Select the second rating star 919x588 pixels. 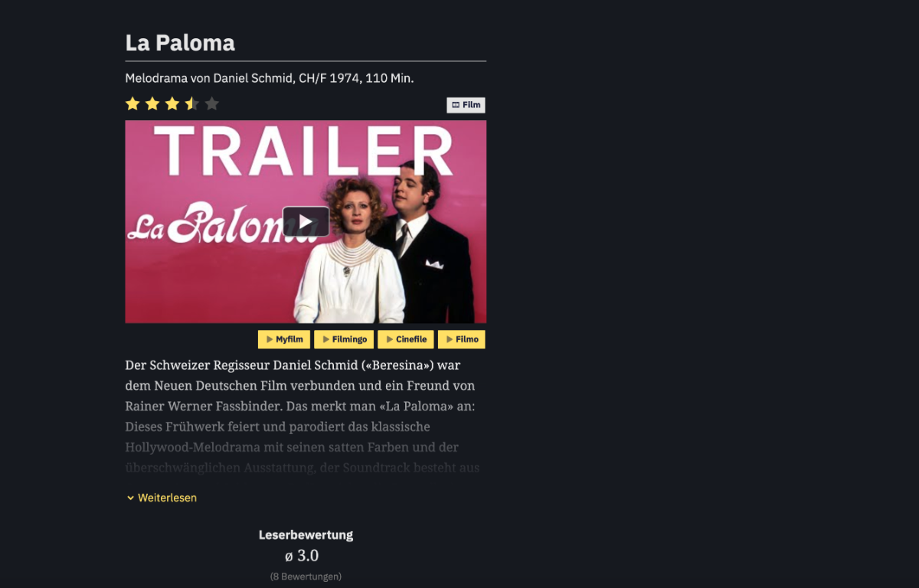click(152, 103)
